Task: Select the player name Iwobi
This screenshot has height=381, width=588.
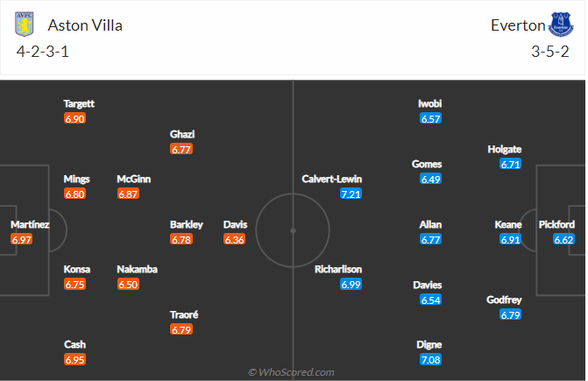Action: click(x=430, y=103)
